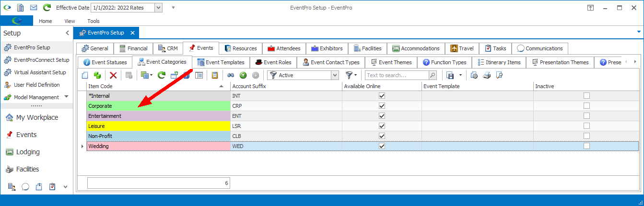Open the Event Statuses sub-tab

[105, 62]
